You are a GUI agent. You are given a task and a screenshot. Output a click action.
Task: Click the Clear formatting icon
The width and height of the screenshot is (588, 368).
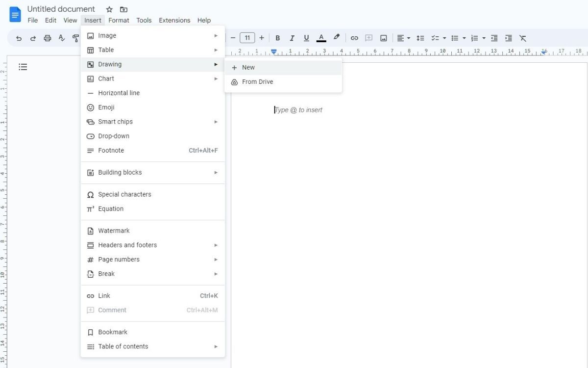523,38
